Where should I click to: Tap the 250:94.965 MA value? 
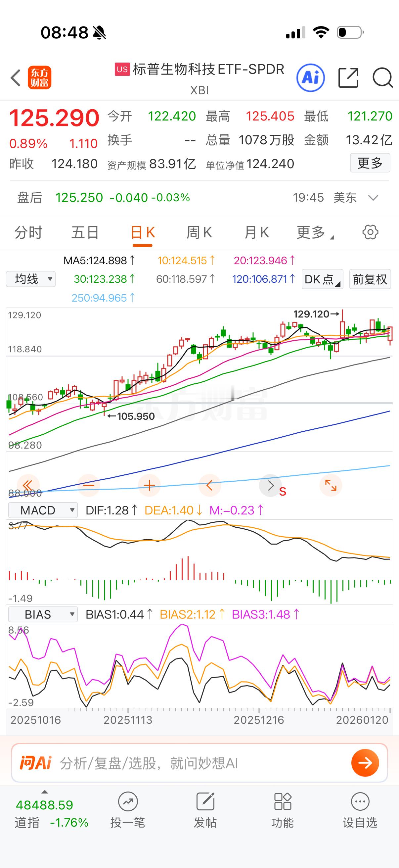point(103,298)
